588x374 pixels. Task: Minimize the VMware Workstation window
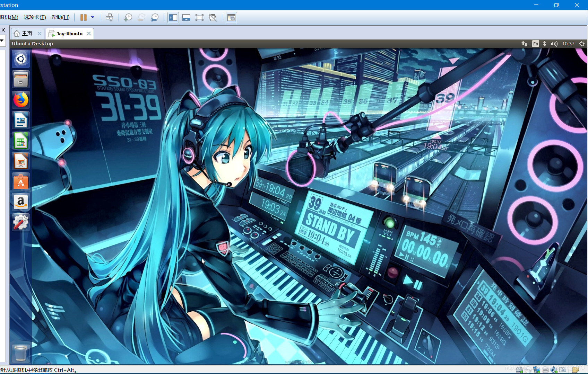point(536,5)
